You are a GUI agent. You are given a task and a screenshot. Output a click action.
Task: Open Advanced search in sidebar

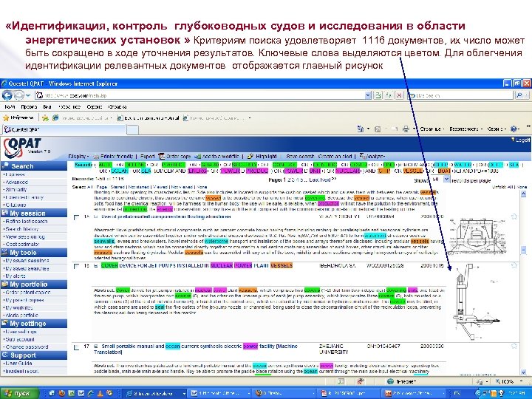(x=16, y=182)
